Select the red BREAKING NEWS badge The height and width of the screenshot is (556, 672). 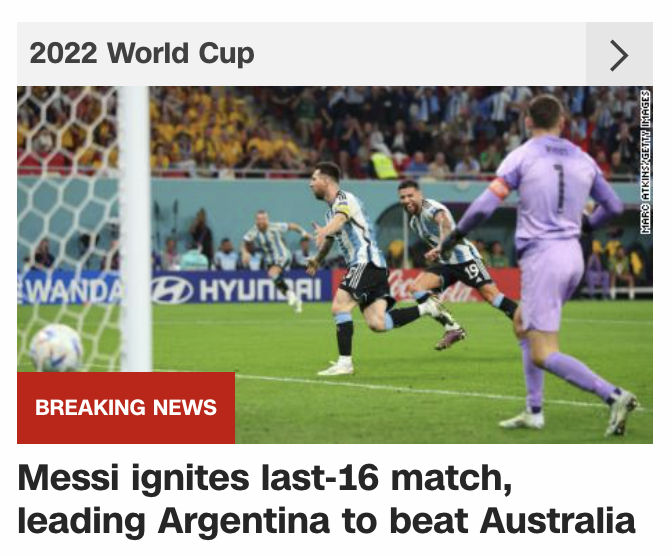(126, 408)
